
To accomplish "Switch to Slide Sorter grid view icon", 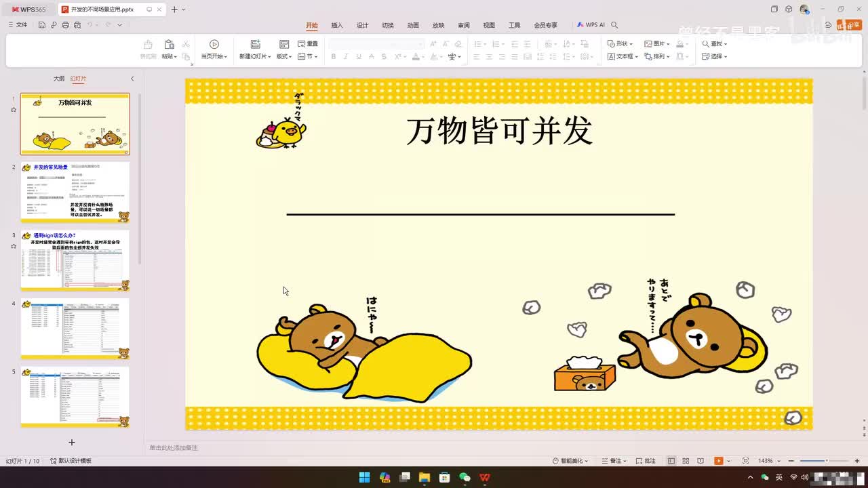I will (x=686, y=461).
